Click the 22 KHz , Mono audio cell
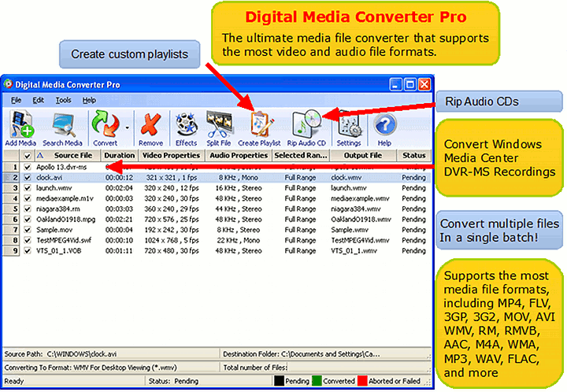The height and width of the screenshot is (392, 567). click(x=239, y=240)
